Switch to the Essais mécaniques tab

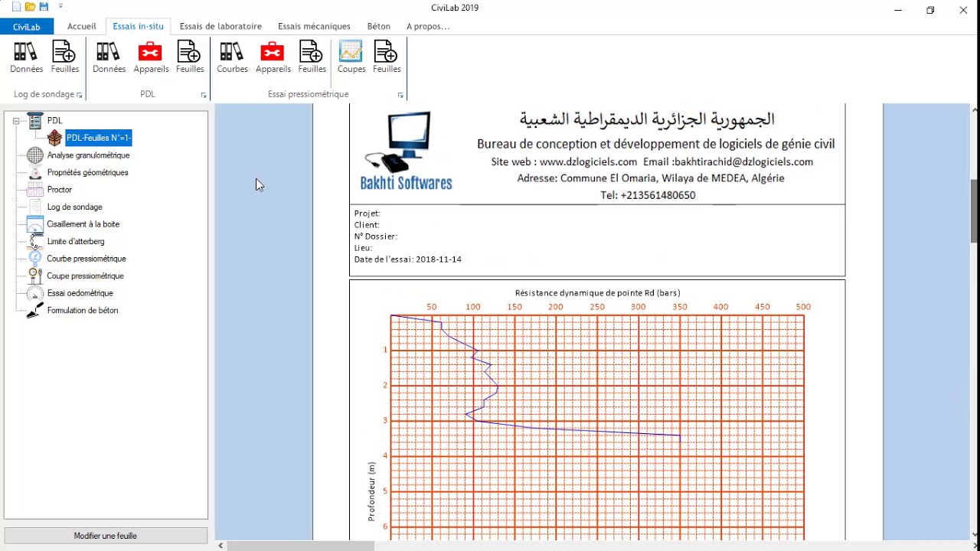[314, 26]
